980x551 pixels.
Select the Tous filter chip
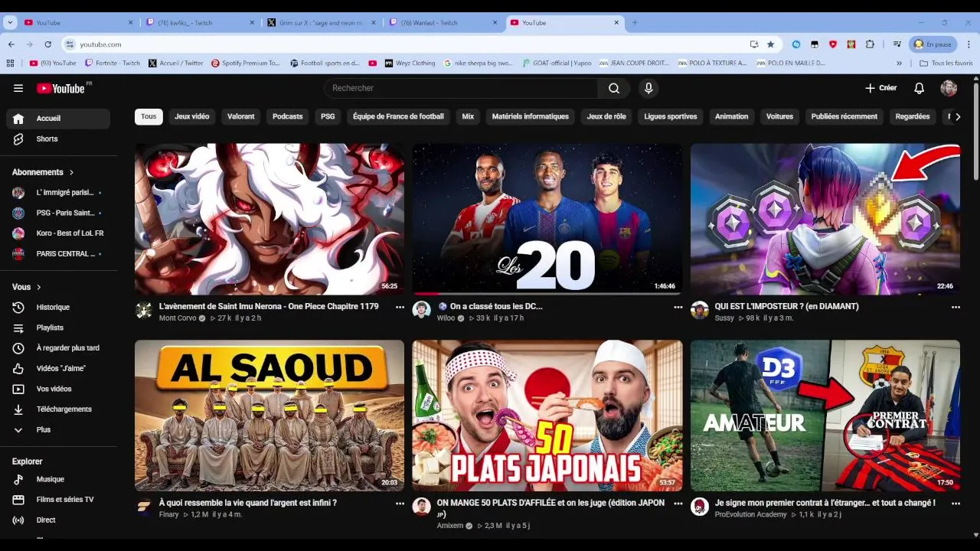click(149, 116)
